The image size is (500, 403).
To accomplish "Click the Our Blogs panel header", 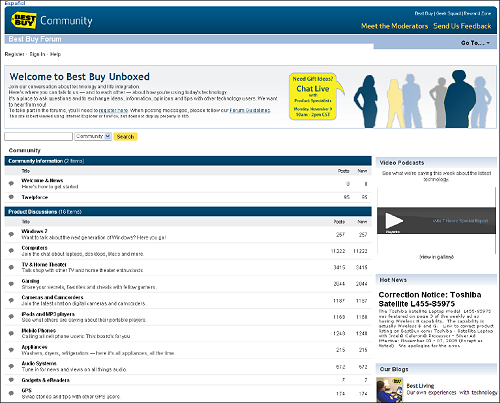I will 436,369.
